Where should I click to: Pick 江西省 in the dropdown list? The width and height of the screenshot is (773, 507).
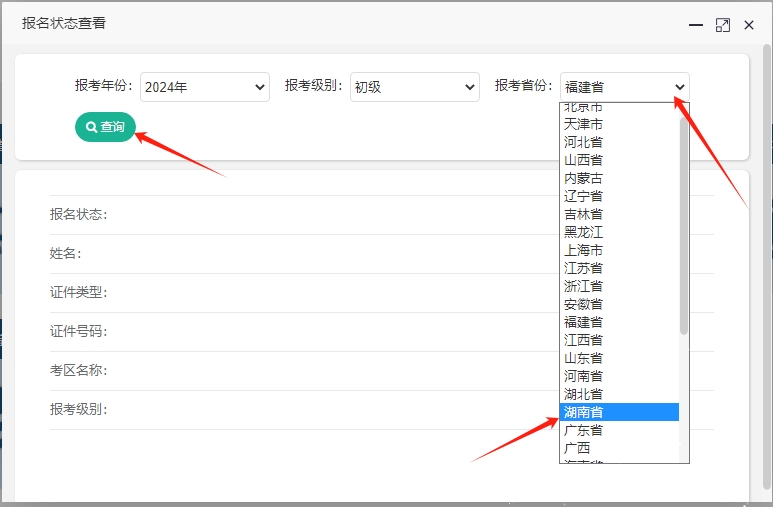pos(619,340)
